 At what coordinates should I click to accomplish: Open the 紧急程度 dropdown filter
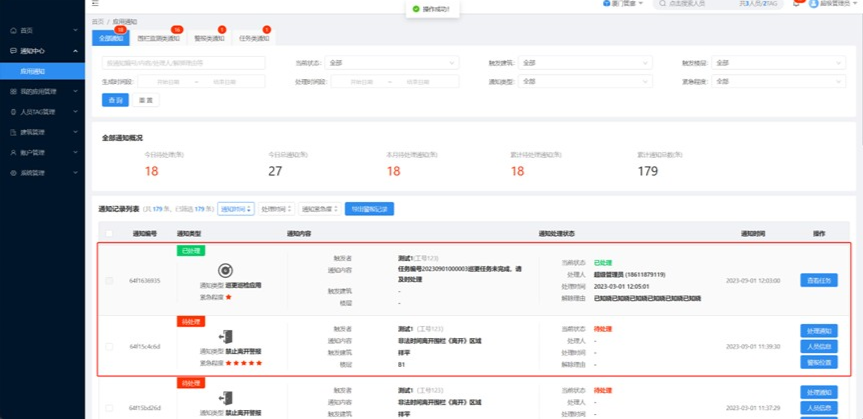click(775, 81)
